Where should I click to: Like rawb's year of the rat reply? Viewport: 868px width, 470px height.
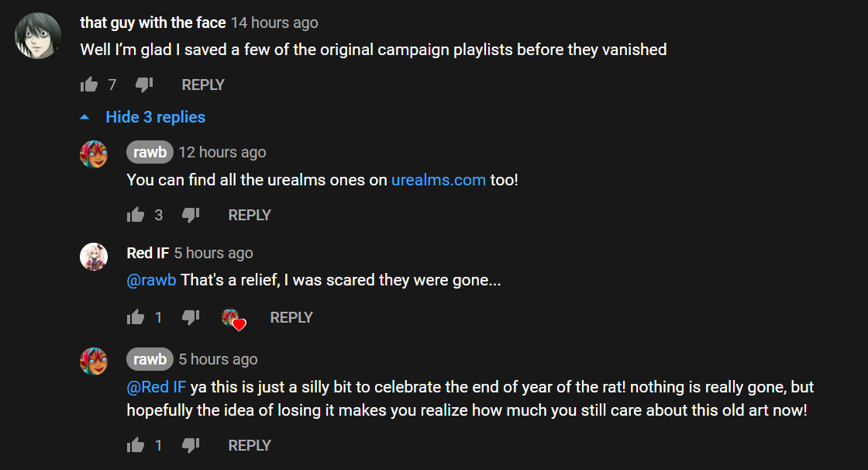(135, 445)
